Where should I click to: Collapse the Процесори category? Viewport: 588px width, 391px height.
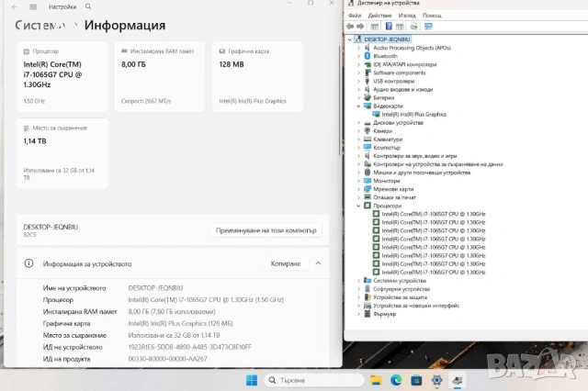(358, 206)
